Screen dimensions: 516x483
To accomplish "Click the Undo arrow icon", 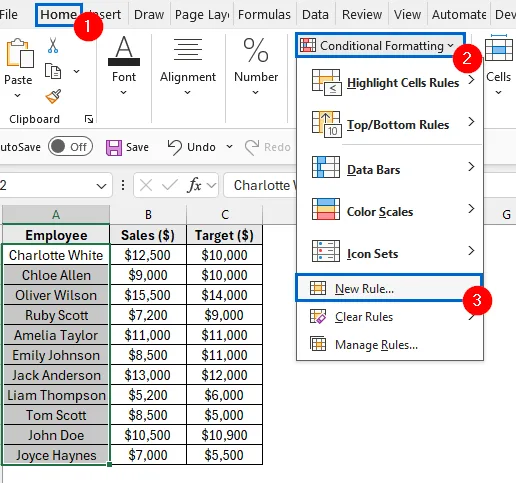I will point(174,147).
